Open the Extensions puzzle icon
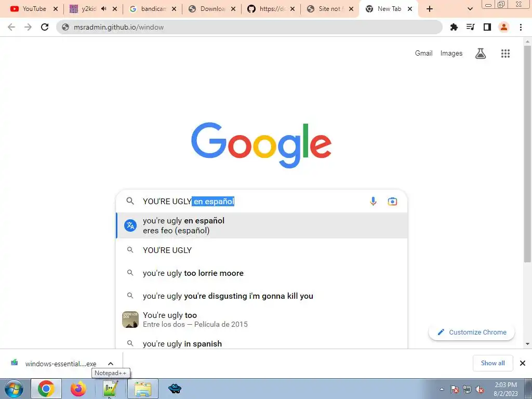This screenshot has height=399, width=532. pyautogui.click(x=454, y=27)
